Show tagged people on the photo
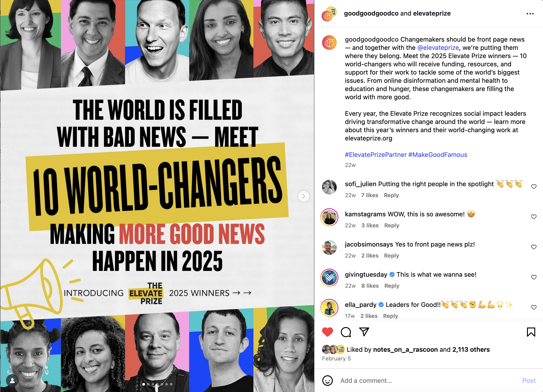The height and width of the screenshot is (392, 543). (x=12, y=381)
